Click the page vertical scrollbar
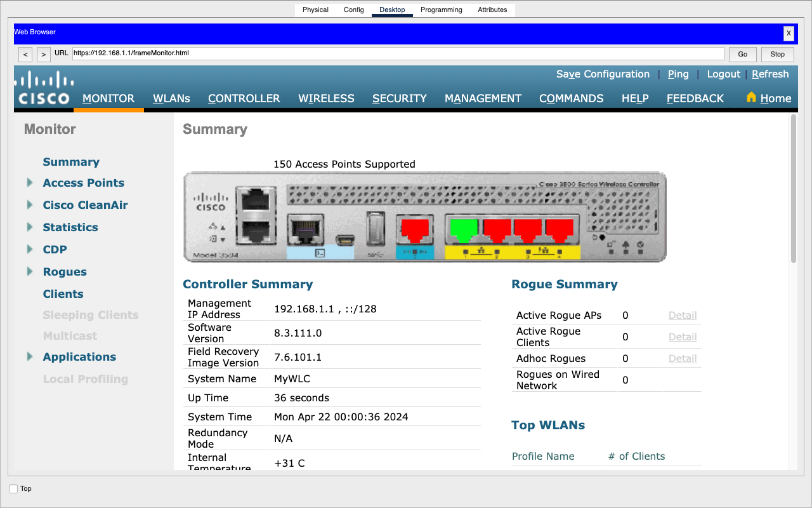The width and height of the screenshot is (812, 508). coord(794,188)
